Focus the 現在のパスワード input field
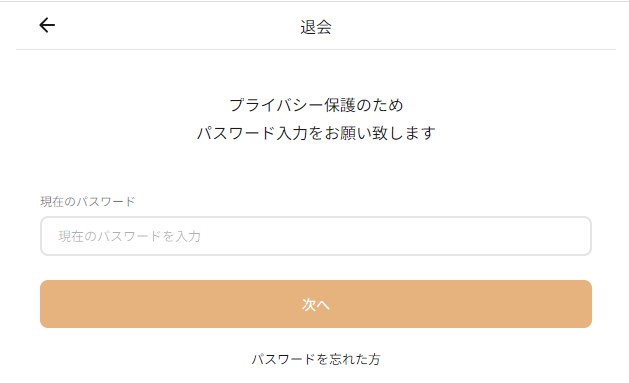Viewport: 629px width, 383px height. click(x=316, y=236)
